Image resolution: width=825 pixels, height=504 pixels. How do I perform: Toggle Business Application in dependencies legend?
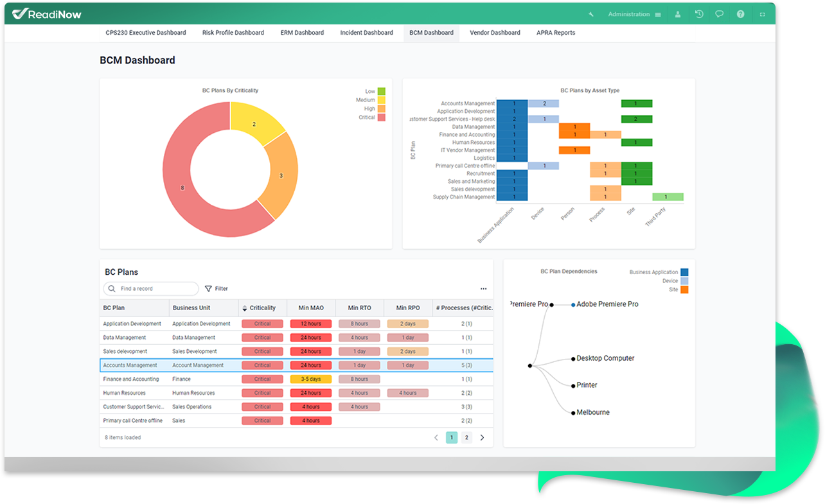point(684,272)
